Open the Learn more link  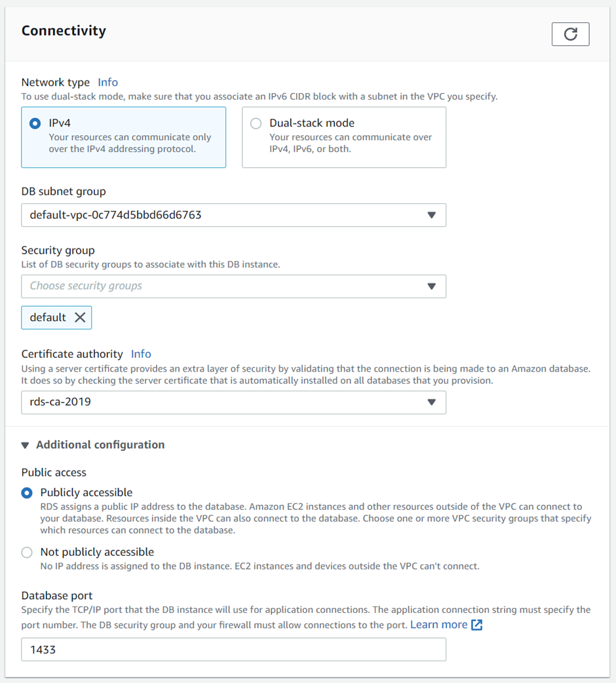click(439, 625)
